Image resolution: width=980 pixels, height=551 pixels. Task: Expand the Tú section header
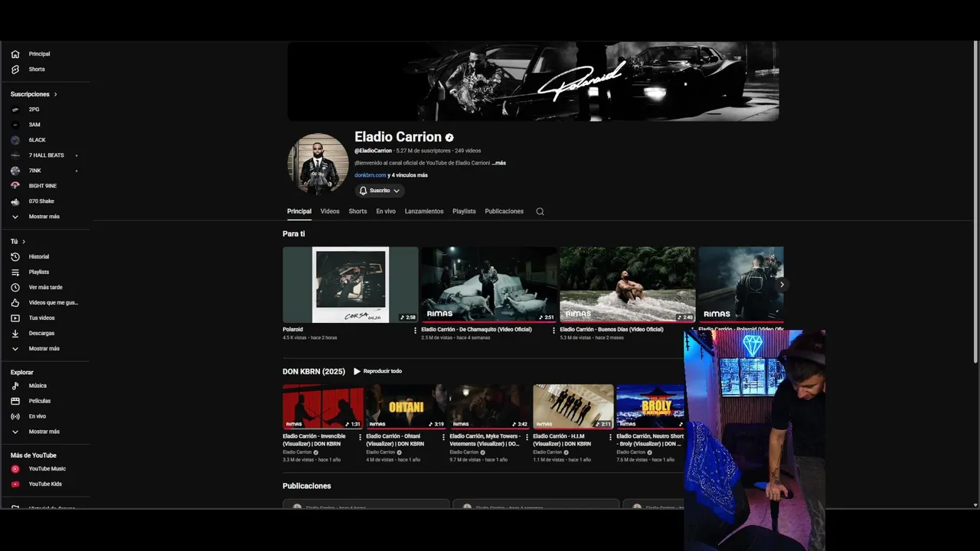[18, 242]
